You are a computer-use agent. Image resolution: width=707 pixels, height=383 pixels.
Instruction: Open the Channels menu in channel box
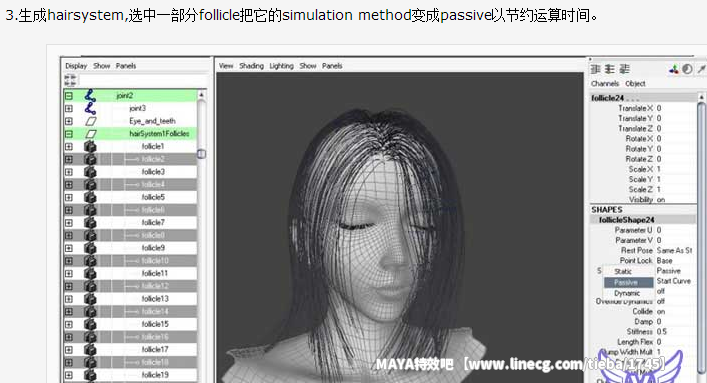[605, 83]
